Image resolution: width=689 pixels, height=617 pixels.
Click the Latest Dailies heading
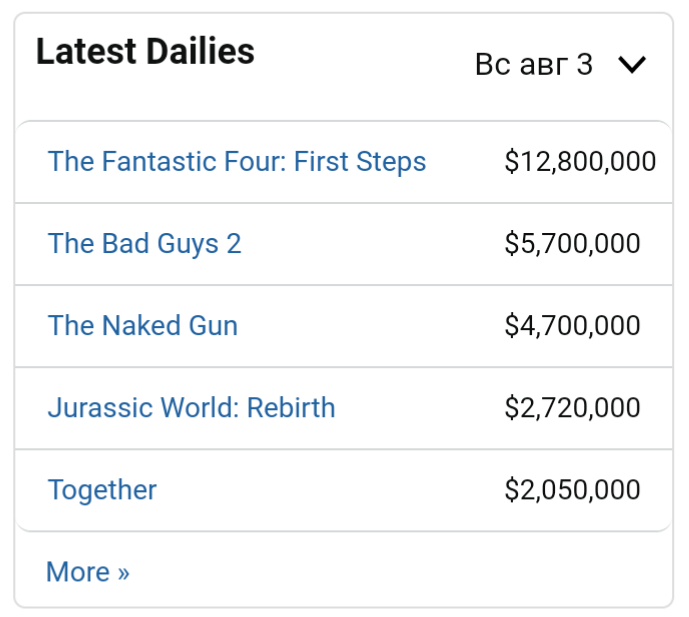145,51
